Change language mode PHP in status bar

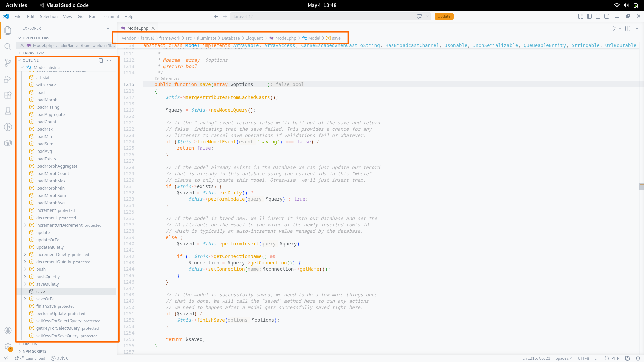pyautogui.click(x=615, y=358)
